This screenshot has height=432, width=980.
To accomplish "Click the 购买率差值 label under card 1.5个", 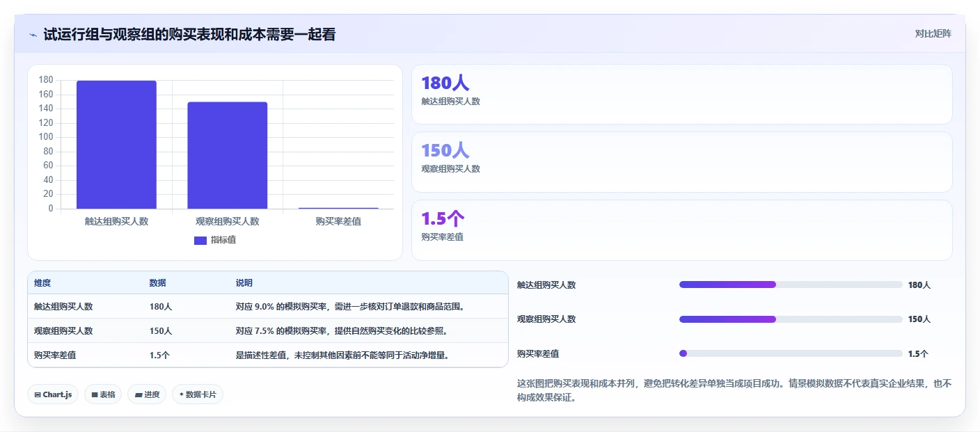I will (442, 237).
